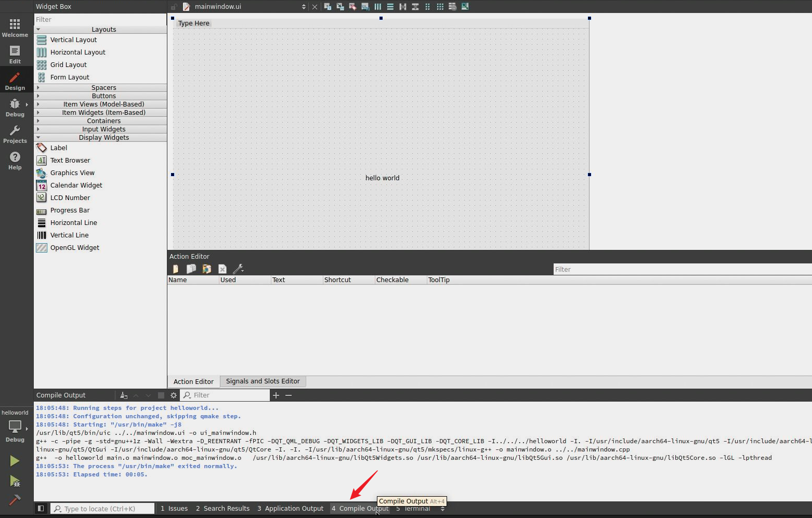812x518 pixels.
Task: Click the Type Here menu placeholder
Action: (193, 23)
